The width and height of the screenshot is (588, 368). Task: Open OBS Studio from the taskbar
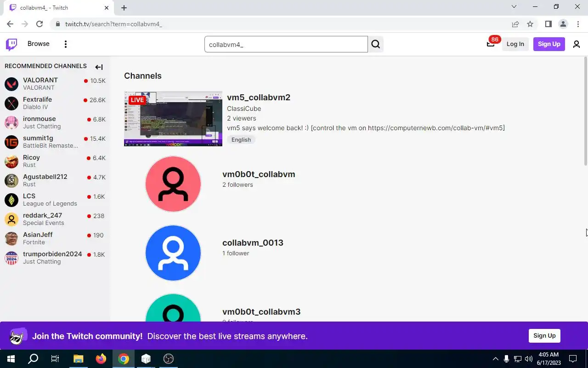coord(169,359)
